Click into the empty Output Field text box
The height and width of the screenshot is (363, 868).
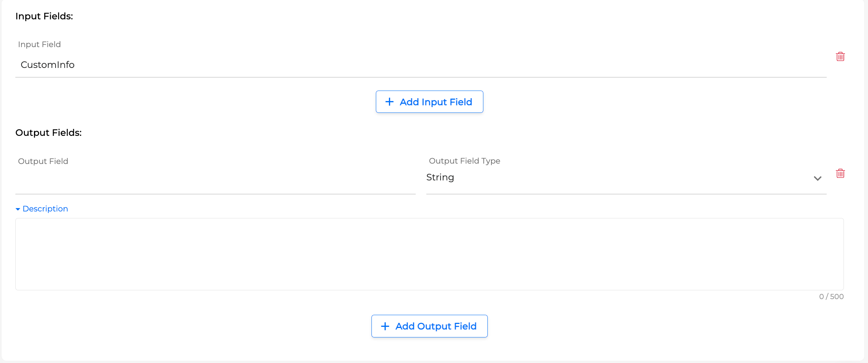coord(215,179)
